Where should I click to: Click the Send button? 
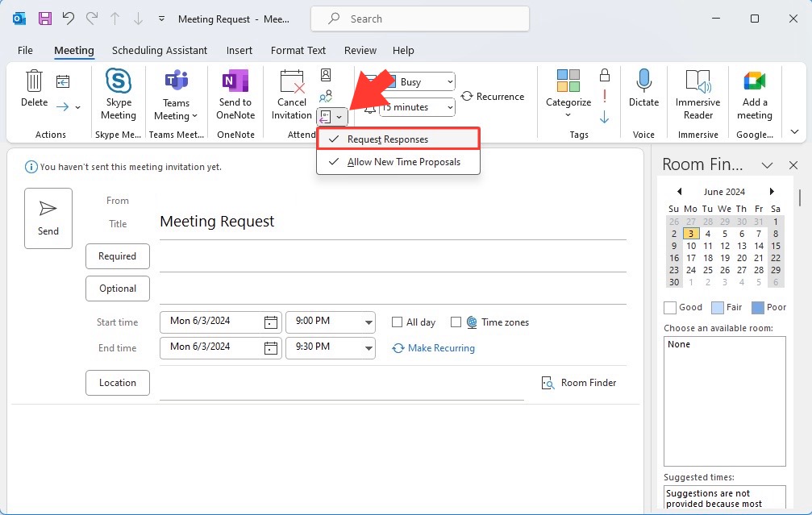point(48,218)
